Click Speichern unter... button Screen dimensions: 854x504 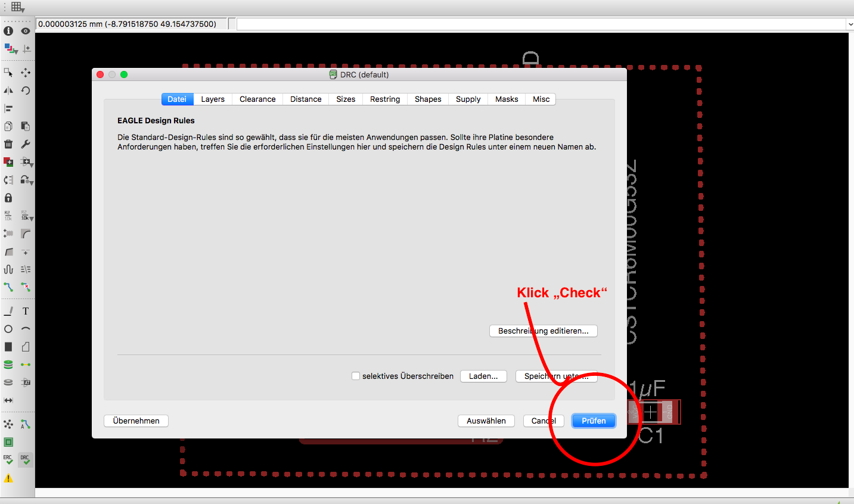[x=557, y=376]
